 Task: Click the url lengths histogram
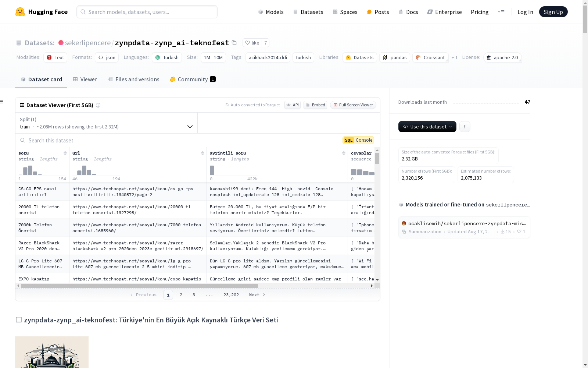96,170
